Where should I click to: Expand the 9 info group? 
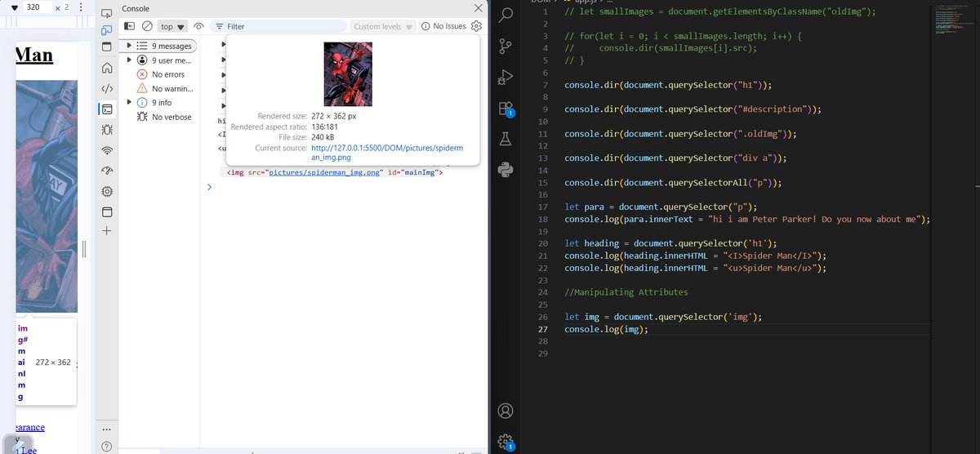click(129, 102)
